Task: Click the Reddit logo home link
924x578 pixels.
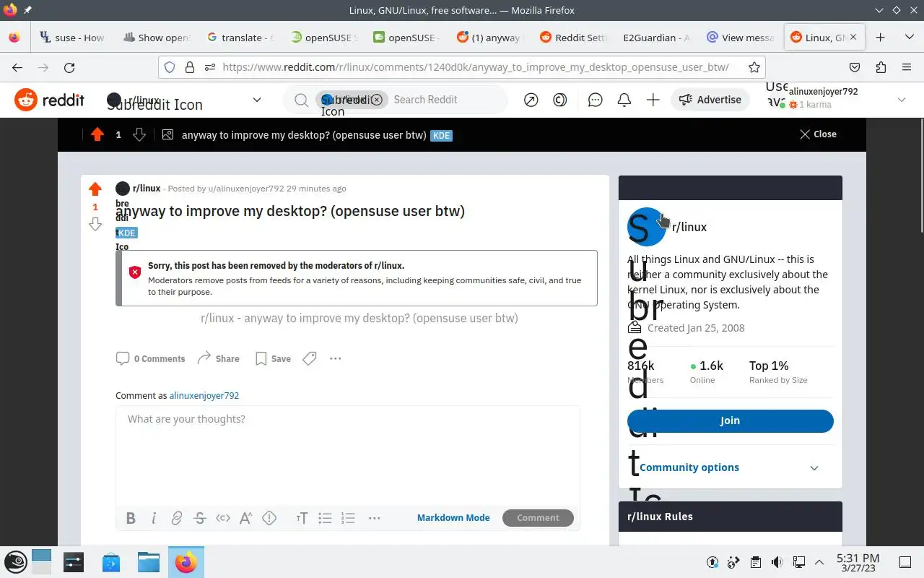Action: click(x=50, y=100)
